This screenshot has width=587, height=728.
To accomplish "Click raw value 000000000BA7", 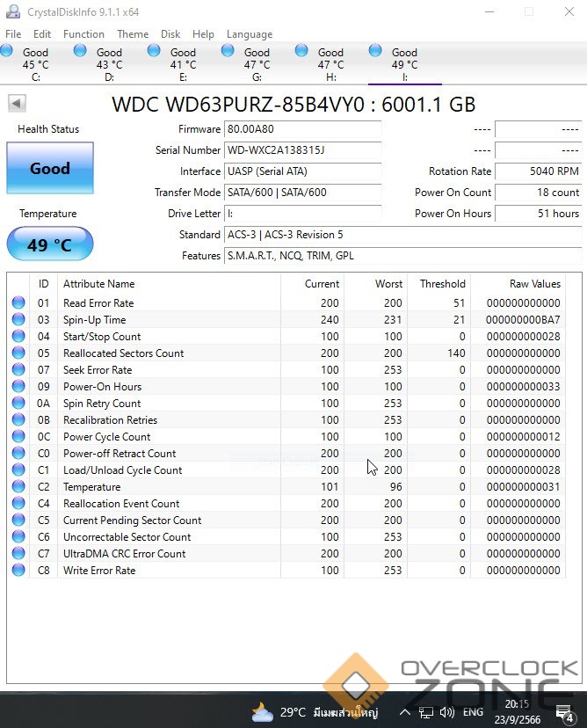I will 523,319.
